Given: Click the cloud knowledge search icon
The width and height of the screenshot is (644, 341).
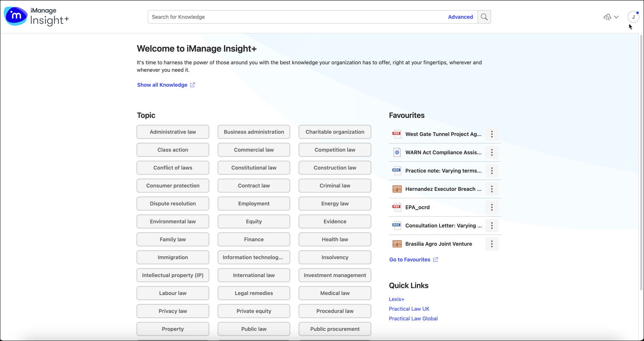Looking at the screenshot, I should pyautogui.click(x=607, y=17).
